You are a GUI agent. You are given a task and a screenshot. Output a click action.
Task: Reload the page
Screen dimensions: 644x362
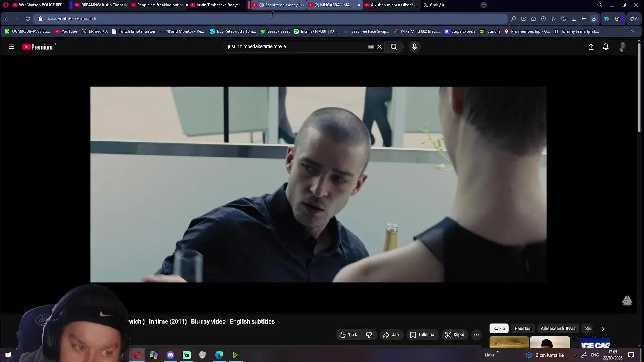coord(28,19)
